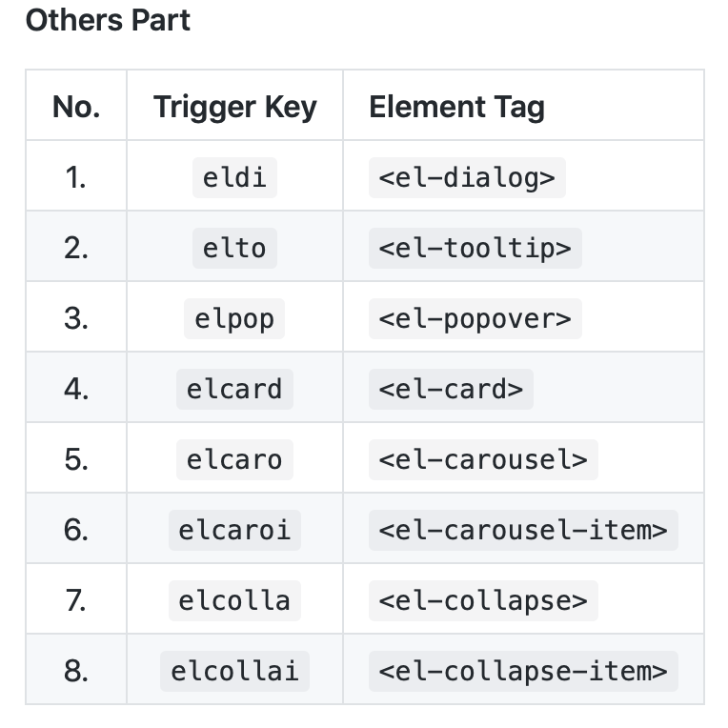
Task: Click the 'Others Part' heading
Action: pos(108,20)
